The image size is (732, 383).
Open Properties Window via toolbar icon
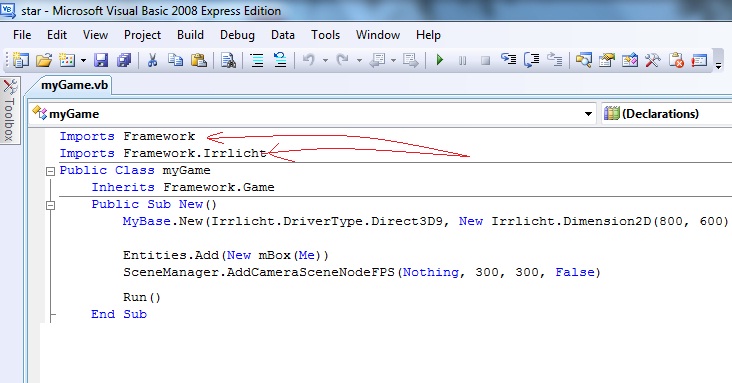tap(606, 60)
